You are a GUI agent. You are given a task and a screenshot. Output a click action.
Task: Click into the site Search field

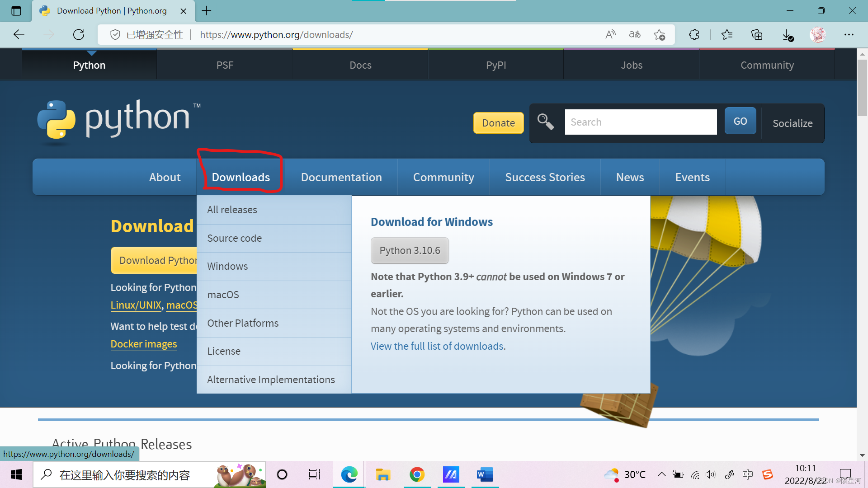[x=641, y=122]
